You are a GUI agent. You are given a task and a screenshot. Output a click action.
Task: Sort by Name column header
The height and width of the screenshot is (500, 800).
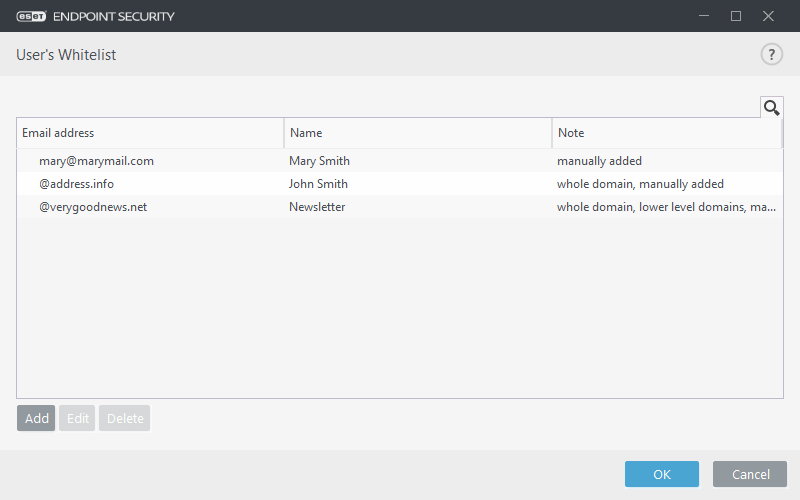(418, 133)
